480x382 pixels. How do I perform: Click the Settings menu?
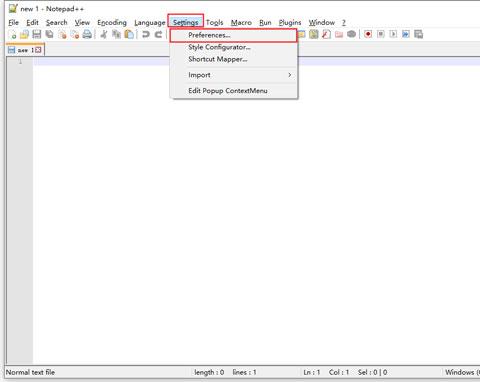(186, 23)
